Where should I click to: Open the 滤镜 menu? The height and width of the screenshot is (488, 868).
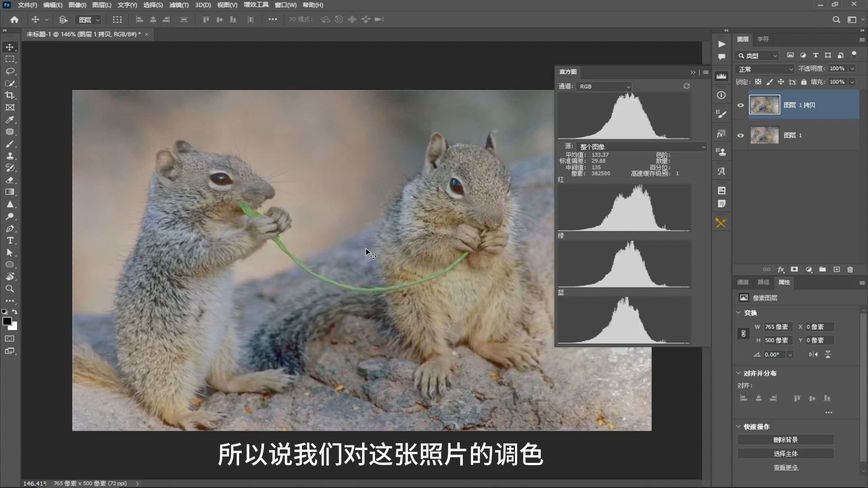pos(179,5)
